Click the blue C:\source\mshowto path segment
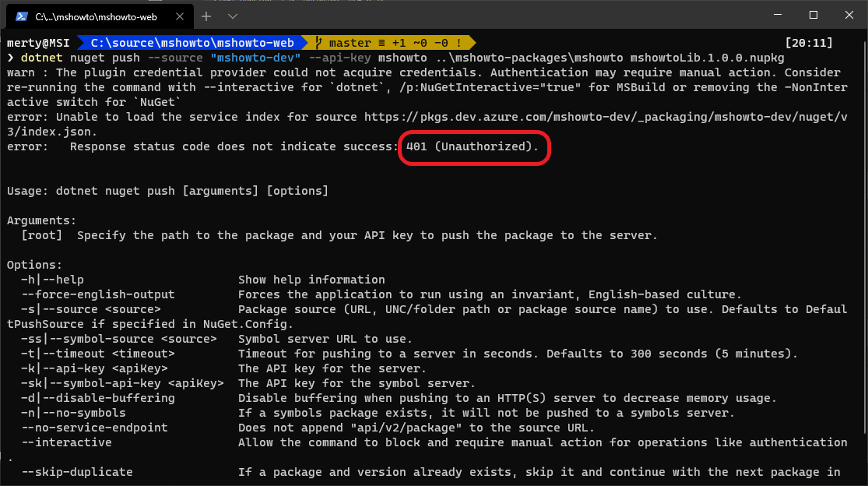This screenshot has height=486, width=868. [192, 43]
